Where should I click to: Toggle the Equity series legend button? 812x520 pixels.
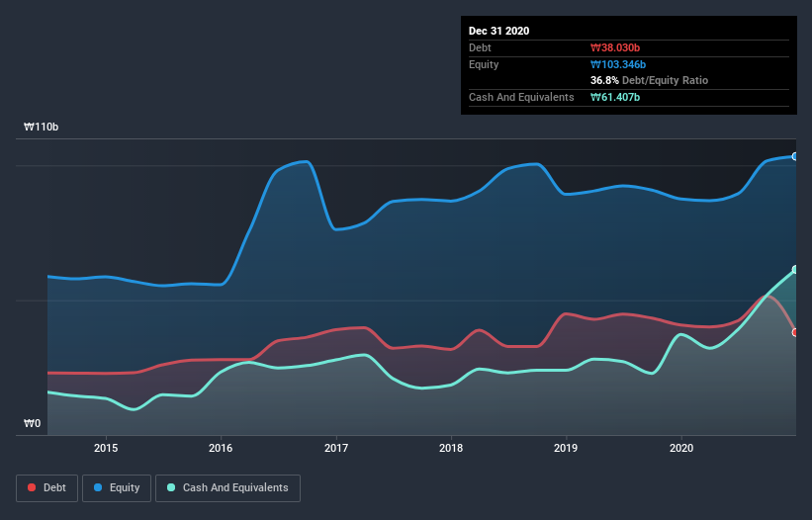tap(117, 488)
